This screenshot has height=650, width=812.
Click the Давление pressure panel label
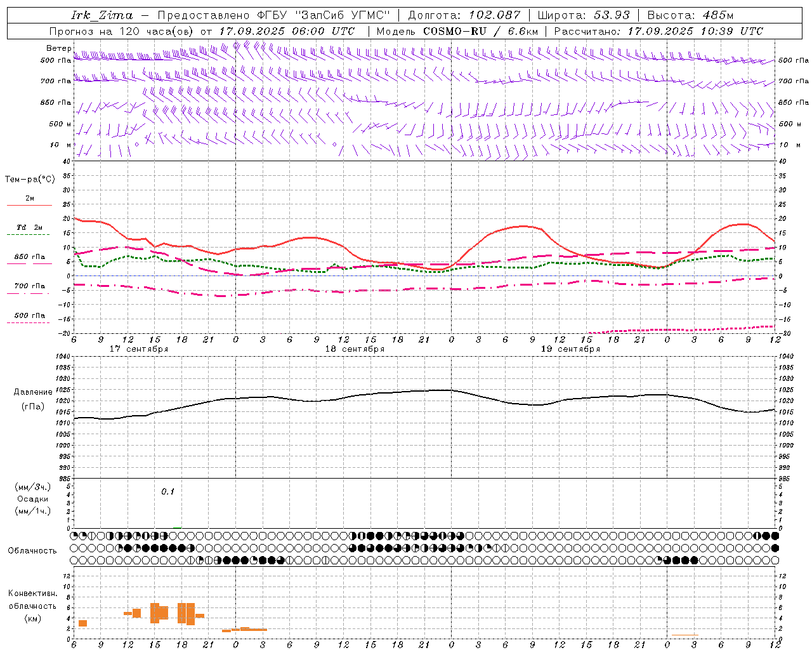point(33,392)
